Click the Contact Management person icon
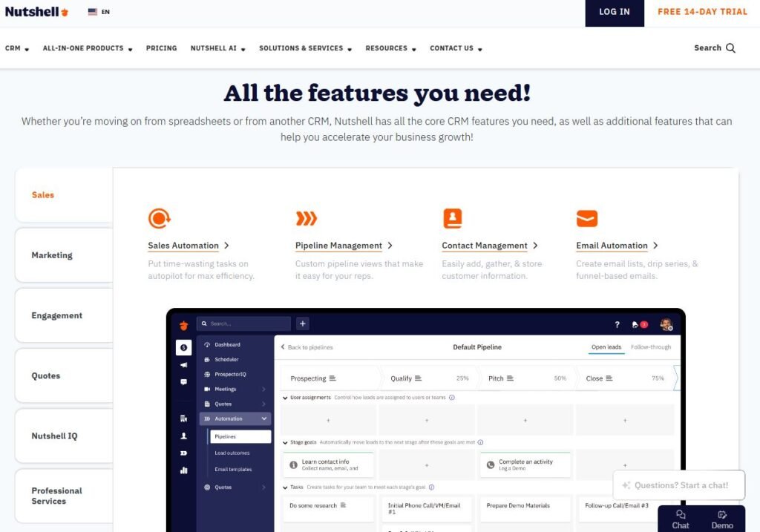This screenshot has height=532, width=760. (452, 218)
